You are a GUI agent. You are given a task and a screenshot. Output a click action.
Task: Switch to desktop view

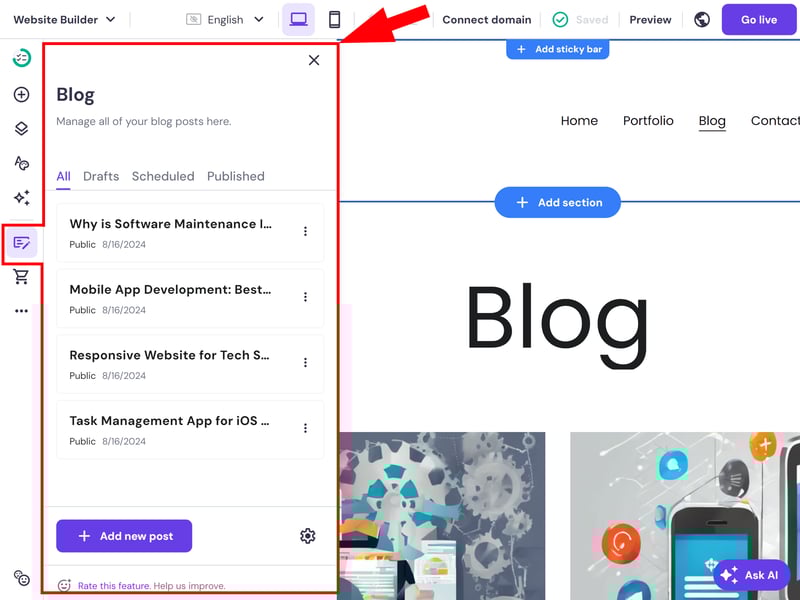298,20
